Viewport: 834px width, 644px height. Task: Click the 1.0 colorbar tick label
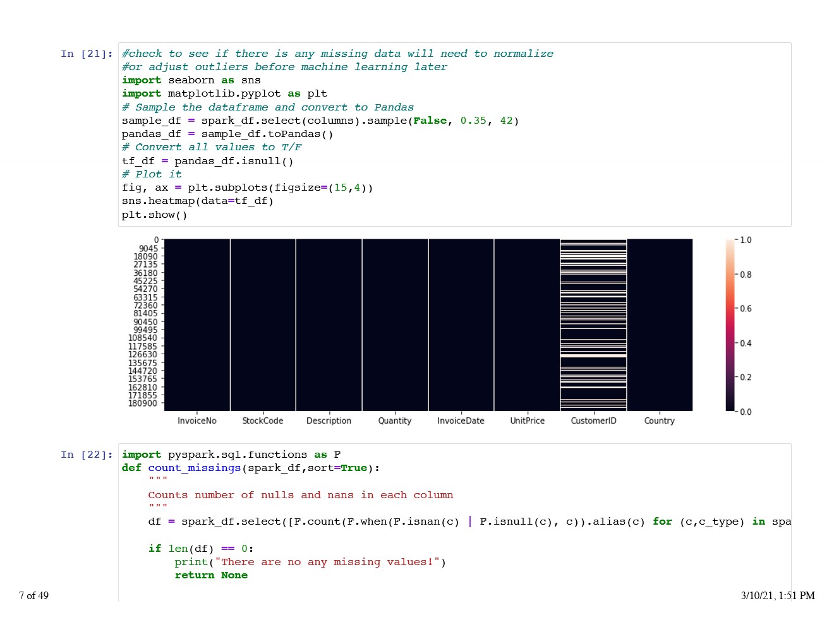(746, 240)
